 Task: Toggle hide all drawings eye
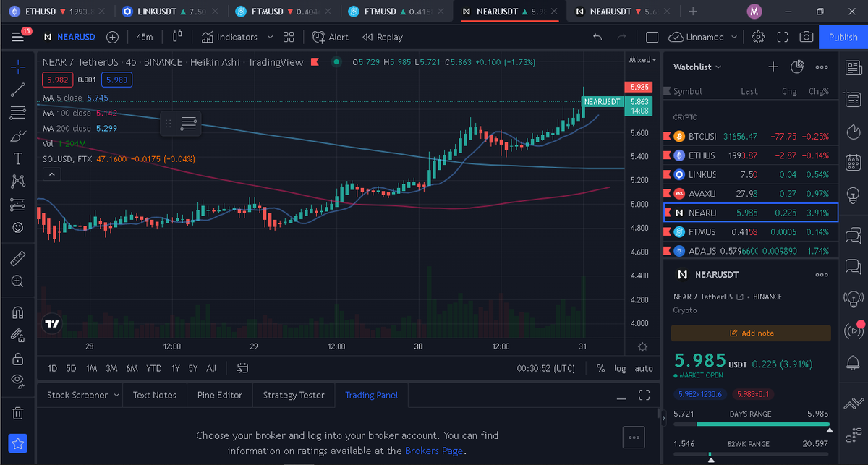coord(18,381)
